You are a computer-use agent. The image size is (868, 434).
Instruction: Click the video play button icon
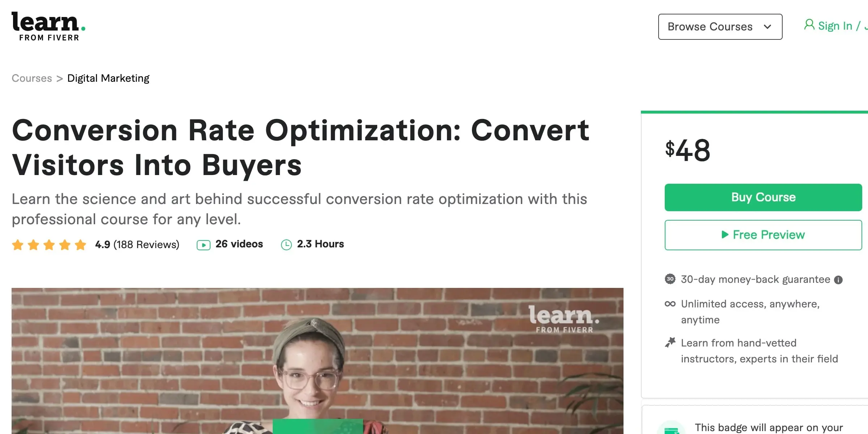[x=203, y=244]
